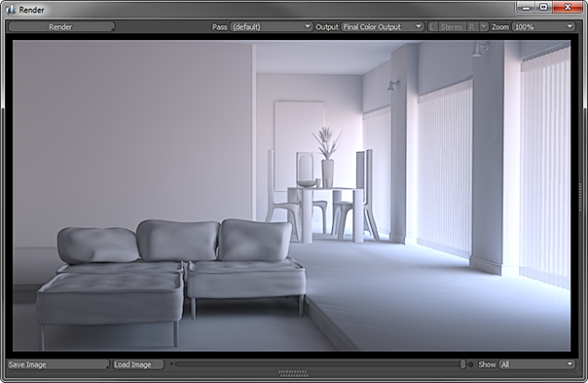Click the bottom edge grip handle
This screenshot has height=383, width=588.
(293, 373)
